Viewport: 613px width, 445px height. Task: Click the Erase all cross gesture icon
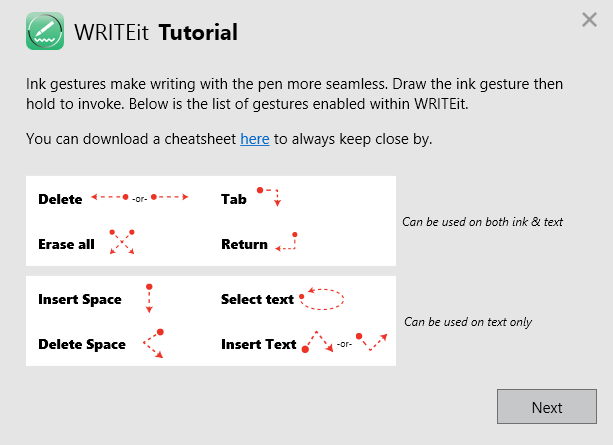(122, 241)
